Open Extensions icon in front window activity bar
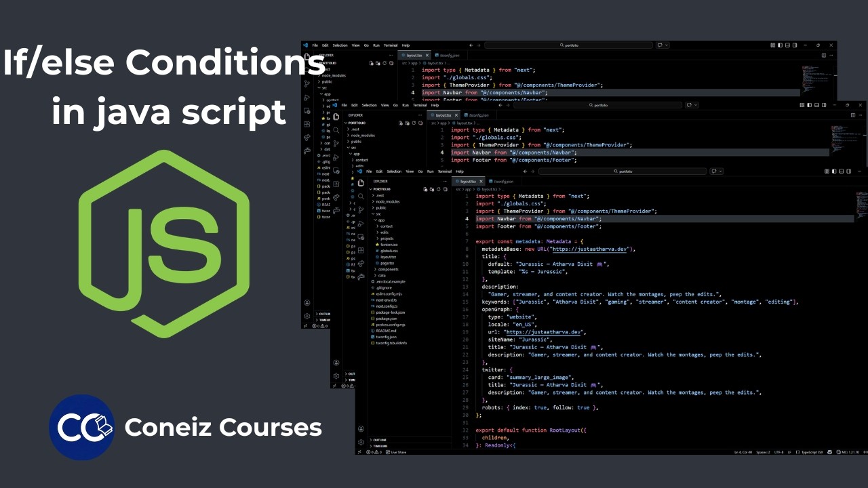Image resolution: width=868 pixels, height=488 pixels. [361, 250]
